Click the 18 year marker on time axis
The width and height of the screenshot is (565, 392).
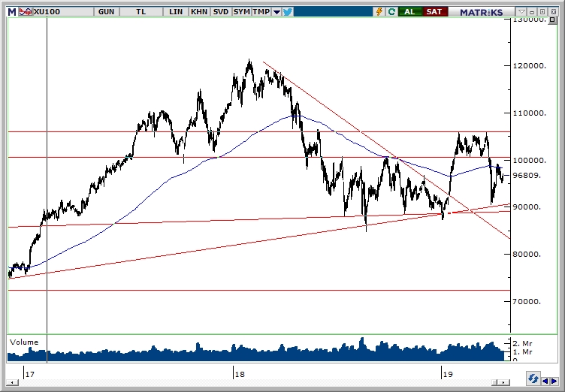point(240,374)
